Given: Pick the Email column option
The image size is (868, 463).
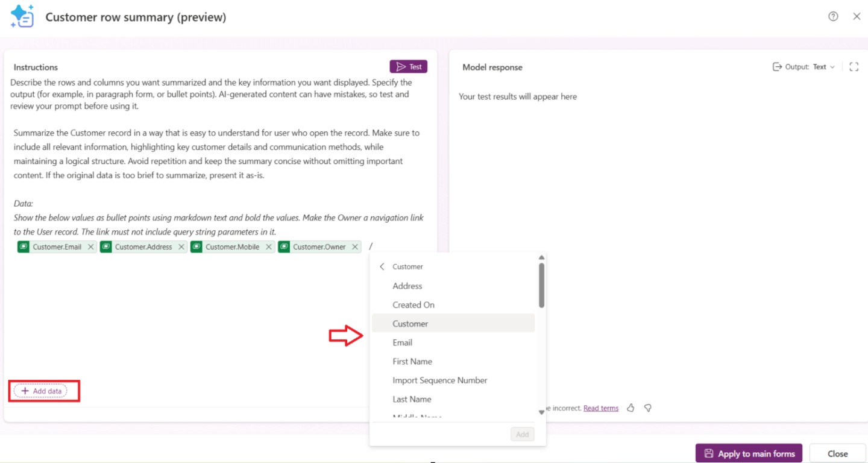Looking at the screenshot, I should [403, 342].
